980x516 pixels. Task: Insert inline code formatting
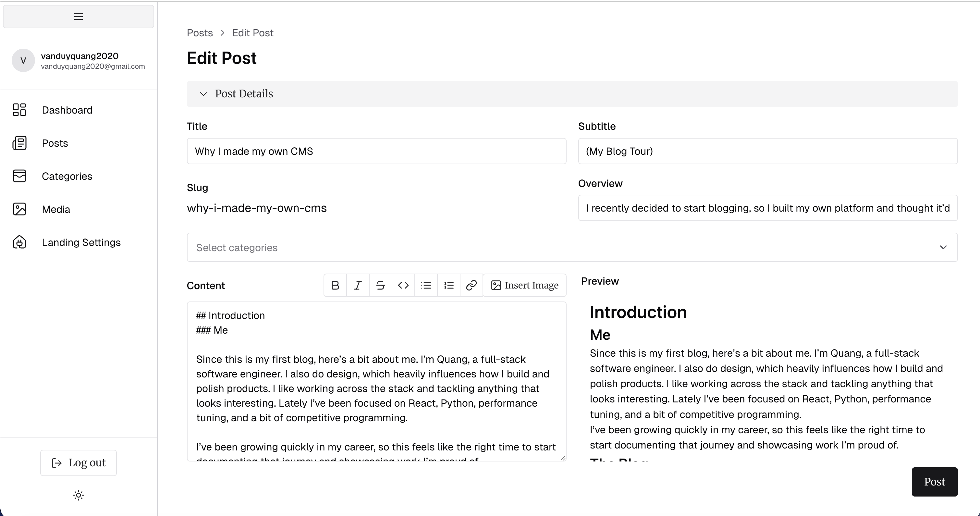[403, 285]
